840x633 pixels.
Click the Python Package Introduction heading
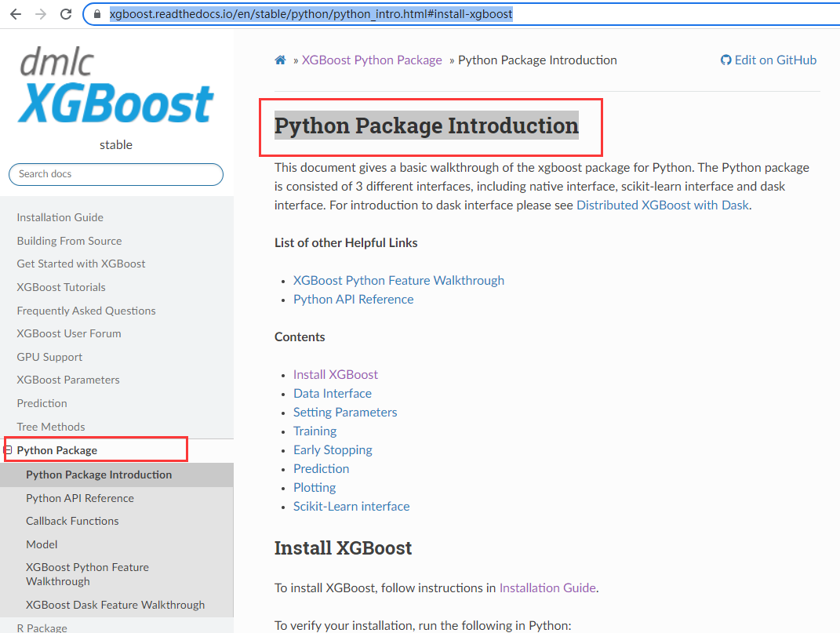tap(427, 126)
